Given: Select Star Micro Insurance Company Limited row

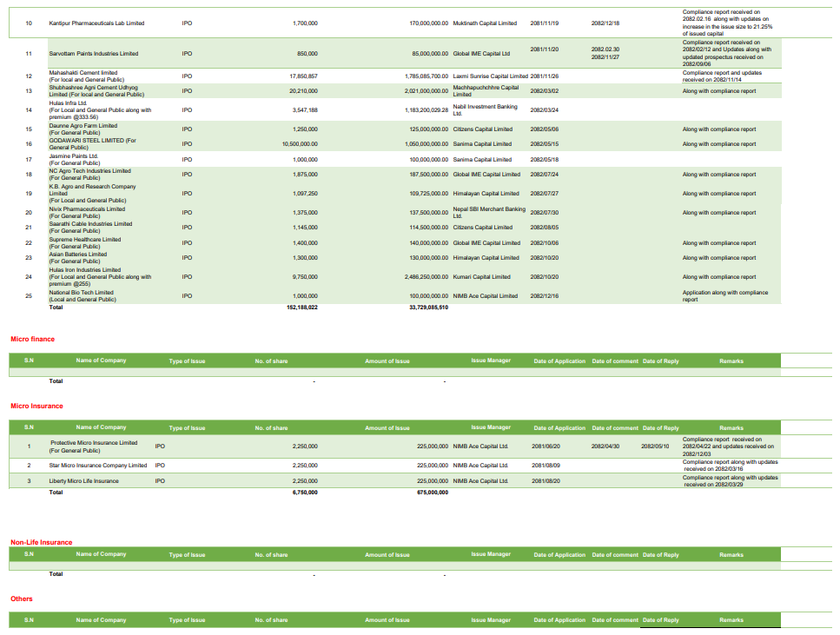Looking at the screenshot, I should point(97,466).
